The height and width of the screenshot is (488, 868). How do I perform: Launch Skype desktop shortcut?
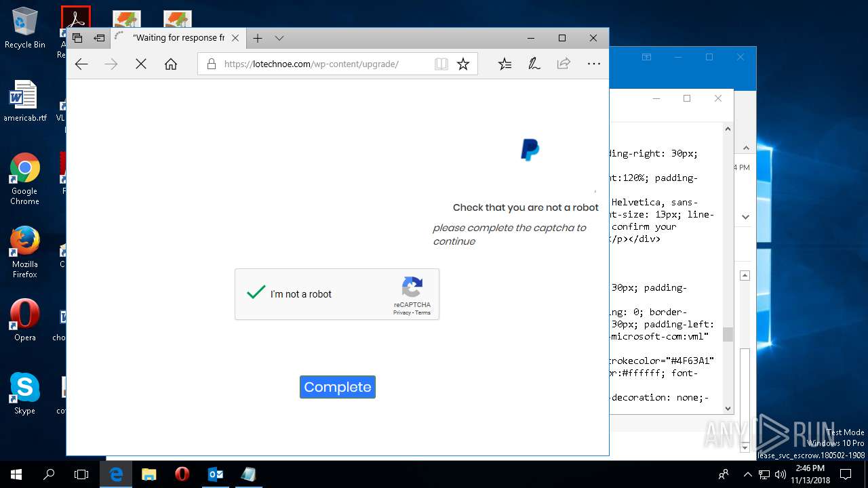tap(25, 393)
